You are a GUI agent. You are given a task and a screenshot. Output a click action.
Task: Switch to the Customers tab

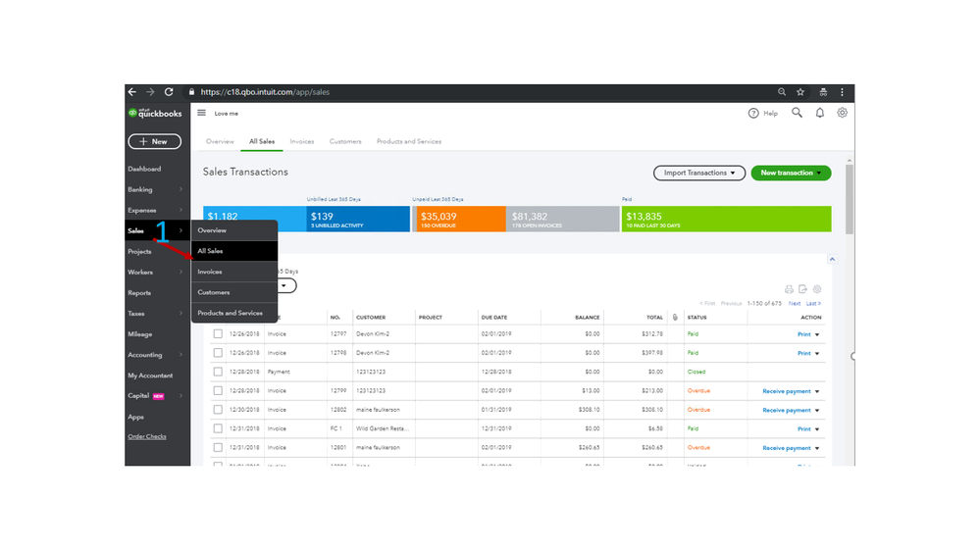[345, 142]
